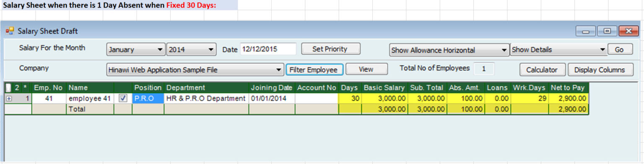Expand row 1 with the plus icon
Image resolution: width=644 pixels, height=164 pixels.
(x=9, y=99)
